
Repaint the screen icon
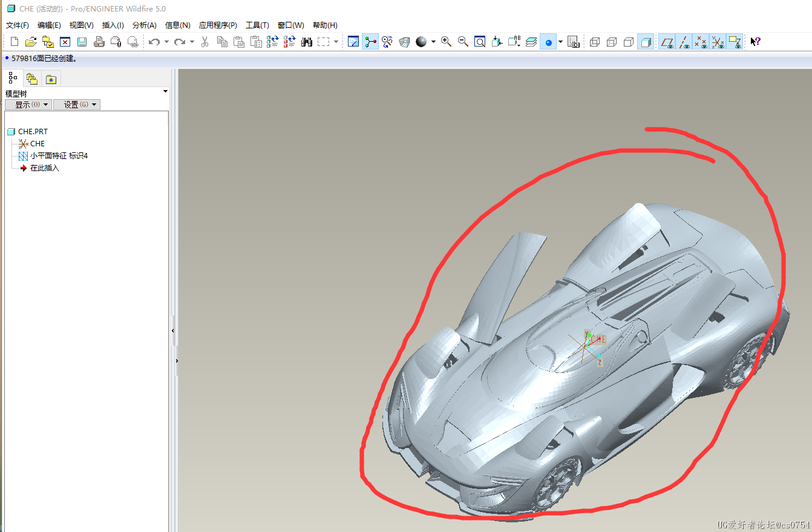tap(353, 42)
